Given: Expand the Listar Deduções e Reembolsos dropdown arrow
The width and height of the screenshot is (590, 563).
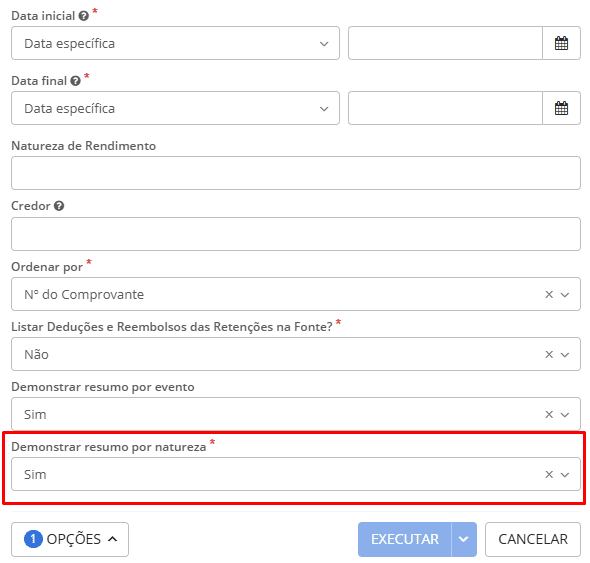Looking at the screenshot, I should point(565,355).
